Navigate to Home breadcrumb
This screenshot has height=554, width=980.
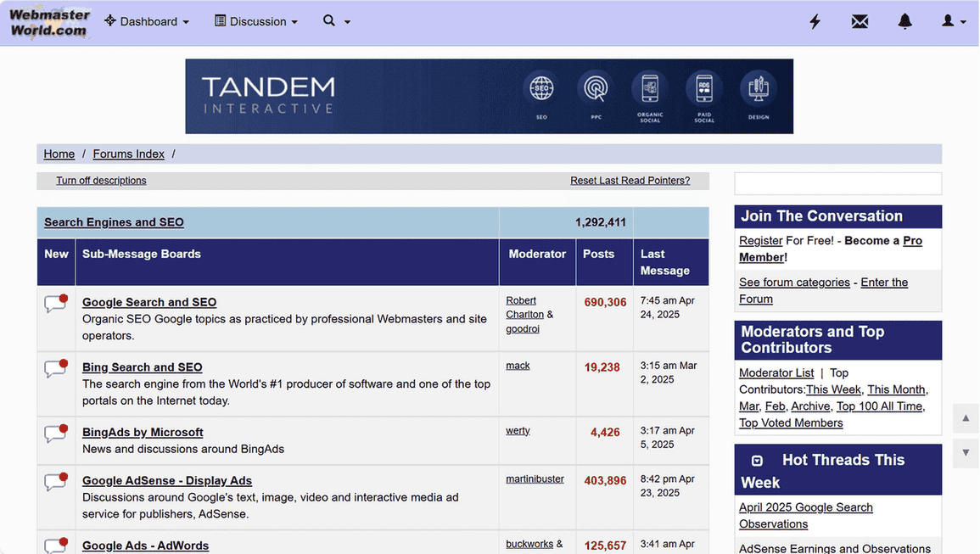tap(59, 154)
